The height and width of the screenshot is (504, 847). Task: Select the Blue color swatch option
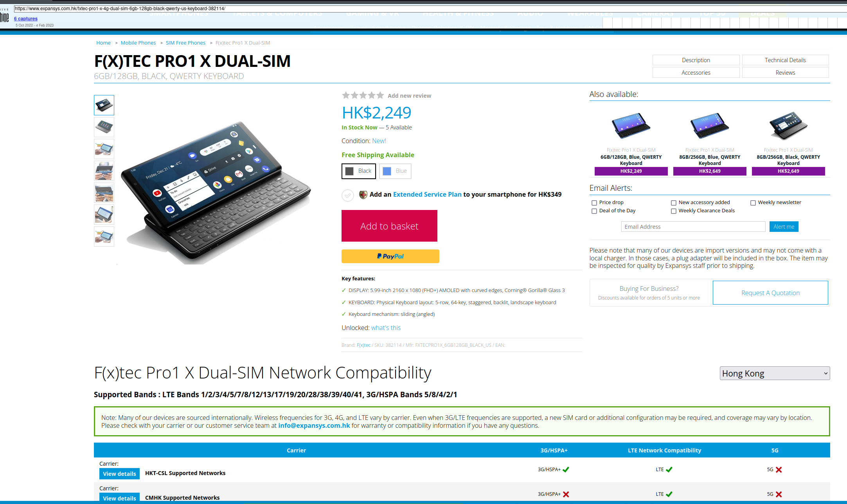[395, 171]
